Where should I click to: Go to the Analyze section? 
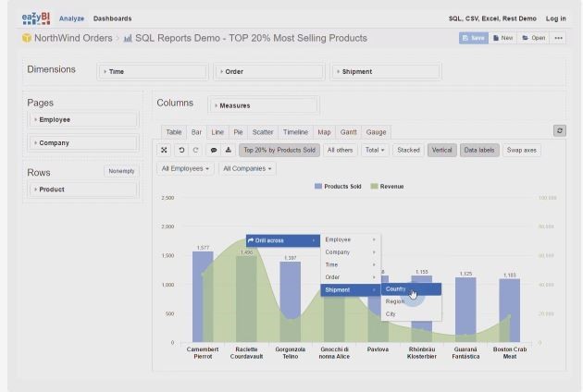72,18
